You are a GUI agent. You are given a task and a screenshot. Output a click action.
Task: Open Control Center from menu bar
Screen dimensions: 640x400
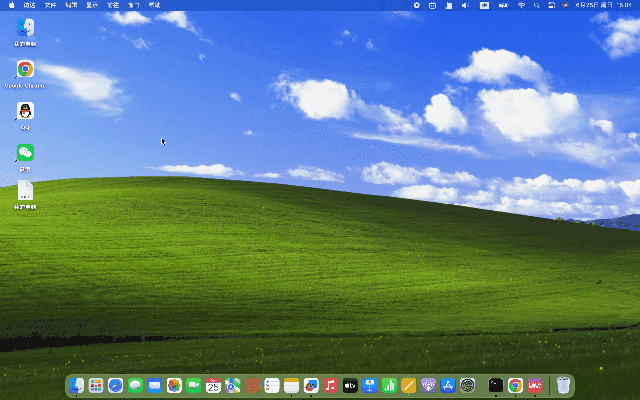coord(551,5)
